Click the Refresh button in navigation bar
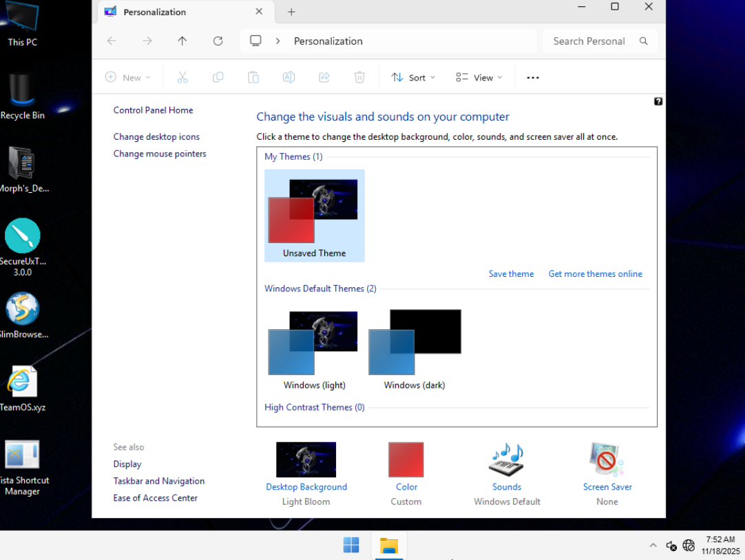Screen dimensions: 745x560 click(218, 41)
